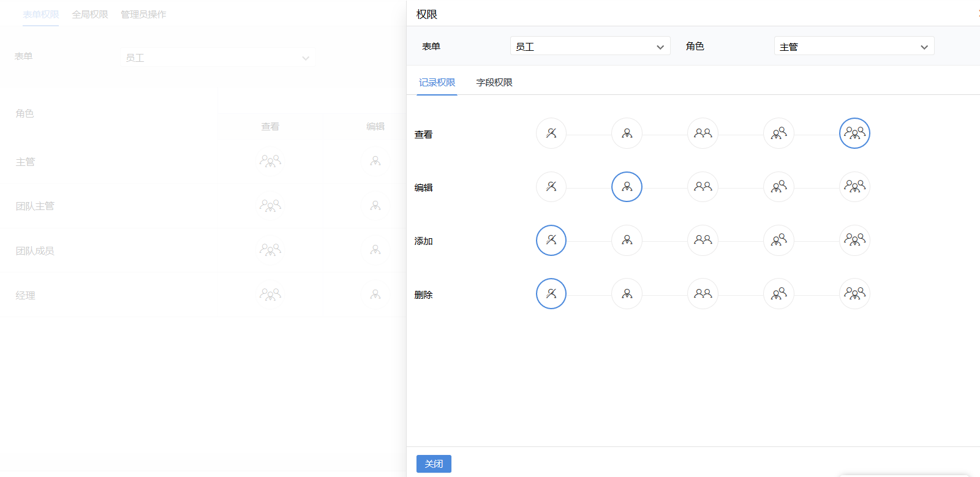Click the selected no-access node in 添加 row
The image size is (980, 477).
click(551, 240)
